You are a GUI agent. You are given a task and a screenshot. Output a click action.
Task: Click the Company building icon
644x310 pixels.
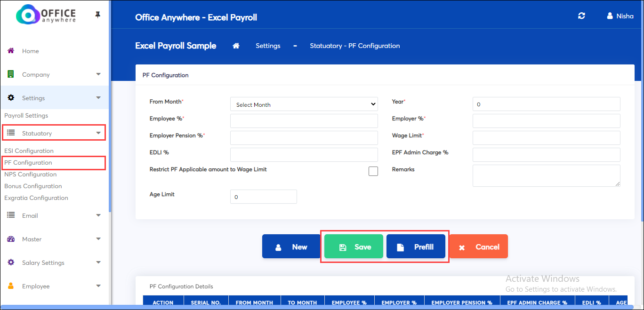click(11, 74)
